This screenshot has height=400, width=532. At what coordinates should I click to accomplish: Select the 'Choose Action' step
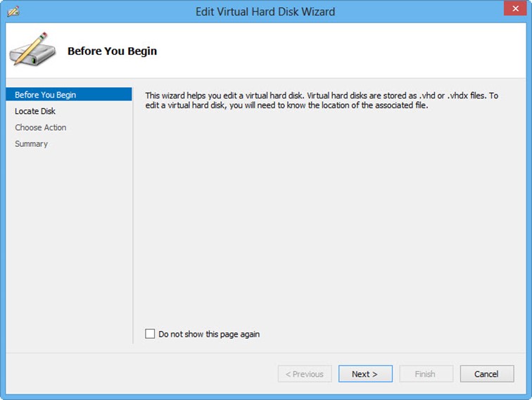pos(41,127)
